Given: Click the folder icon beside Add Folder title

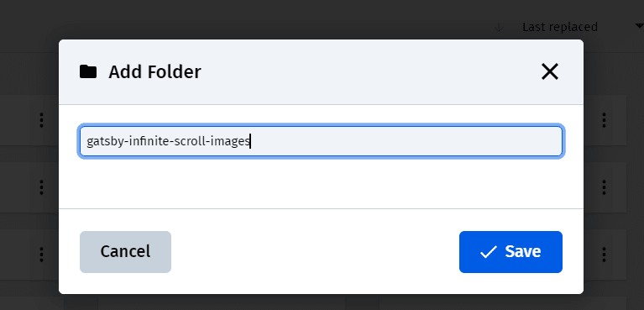Looking at the screenshot, I should click(88, 72).
